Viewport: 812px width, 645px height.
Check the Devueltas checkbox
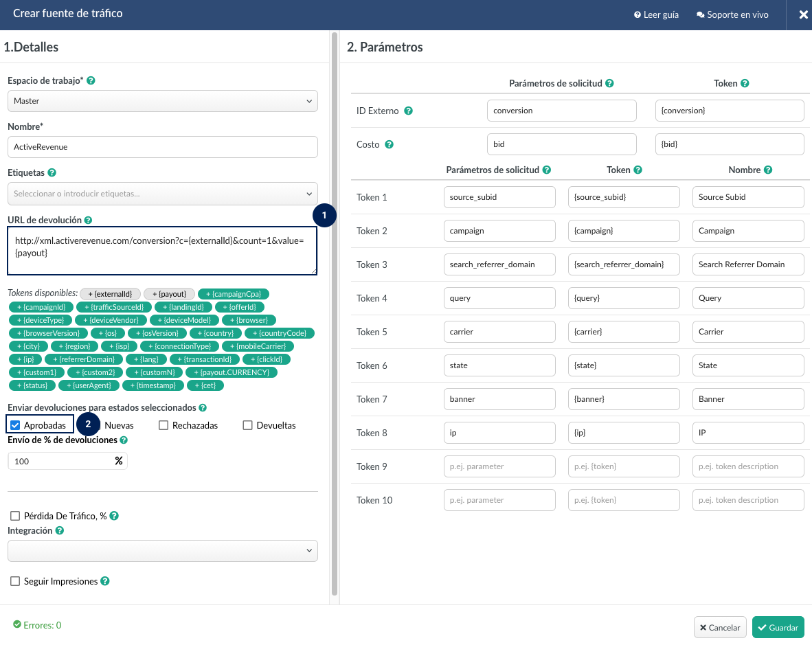(248, 425)
